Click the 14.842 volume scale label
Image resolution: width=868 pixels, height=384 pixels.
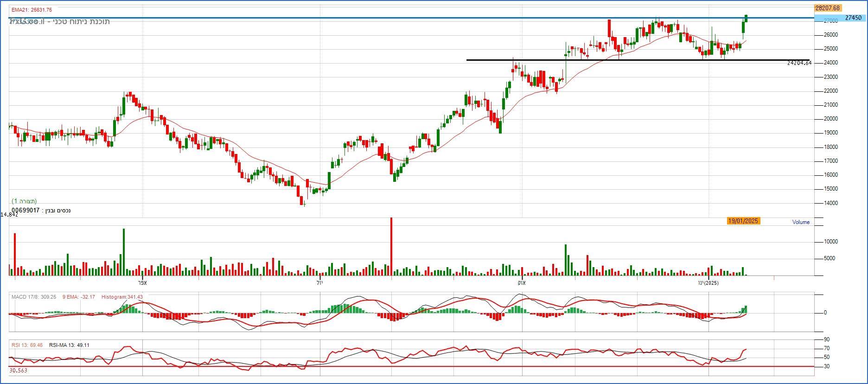point(9,215)
